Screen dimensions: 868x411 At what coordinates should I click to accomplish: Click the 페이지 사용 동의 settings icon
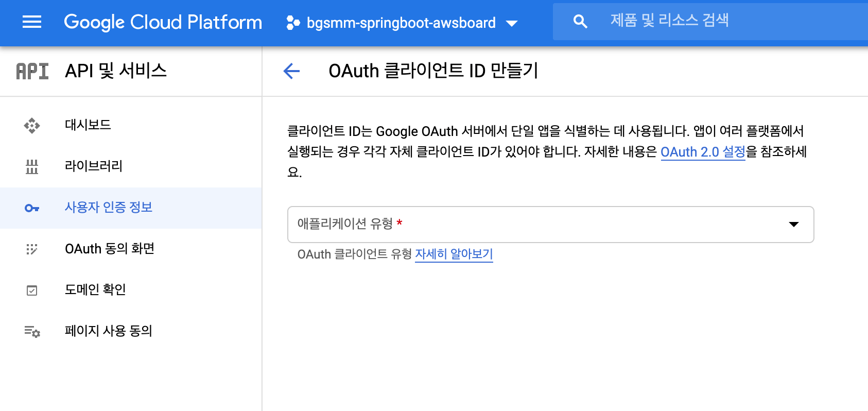tap(32, 332)
